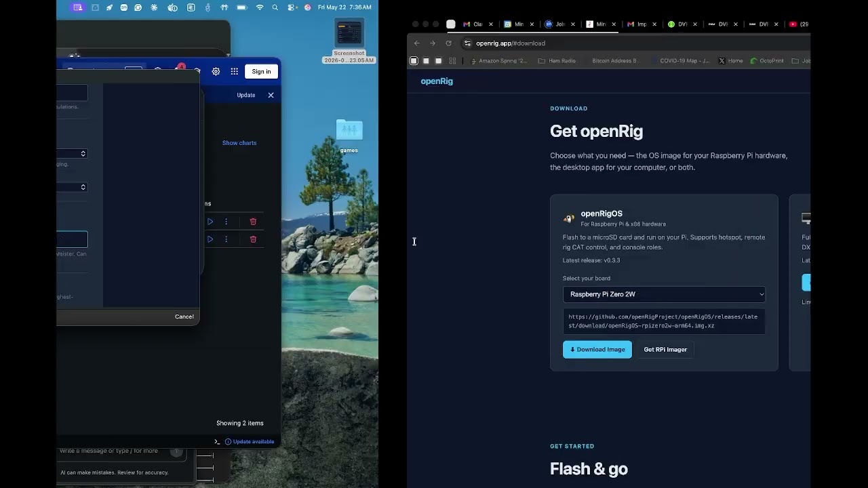Delete the second listed item with the trash icon
Viewport: 868px width, 488px height.
point(253,239)
